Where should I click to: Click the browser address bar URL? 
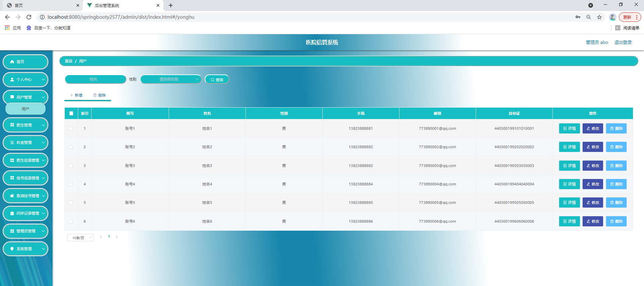pyautogui.click(x=121, y=17)
